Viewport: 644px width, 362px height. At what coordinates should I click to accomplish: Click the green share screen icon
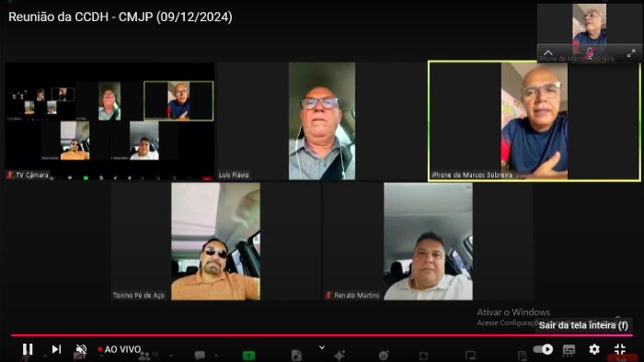(249, 356)
